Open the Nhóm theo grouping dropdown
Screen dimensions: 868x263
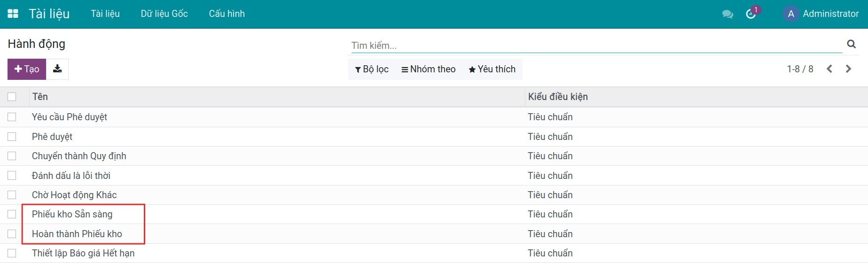click(428, 69)
